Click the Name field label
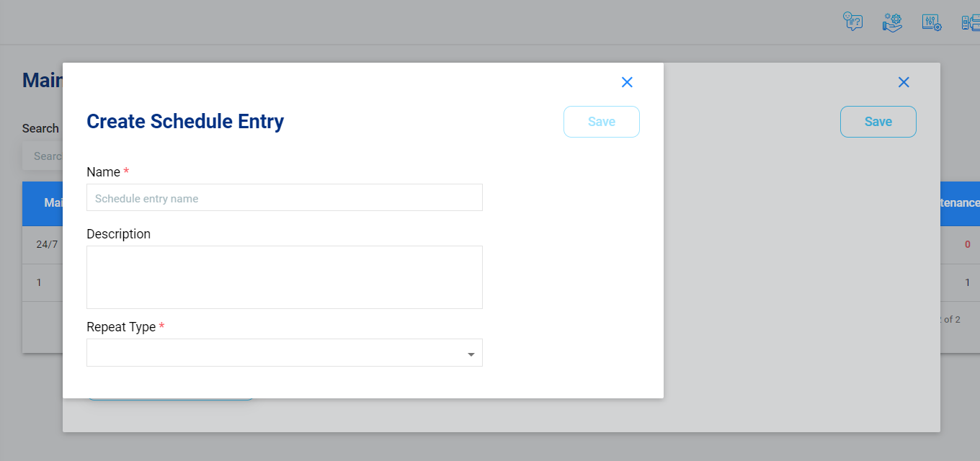This screenshot has height=461, width=980. pyautogui.click(x=103, y=171)
